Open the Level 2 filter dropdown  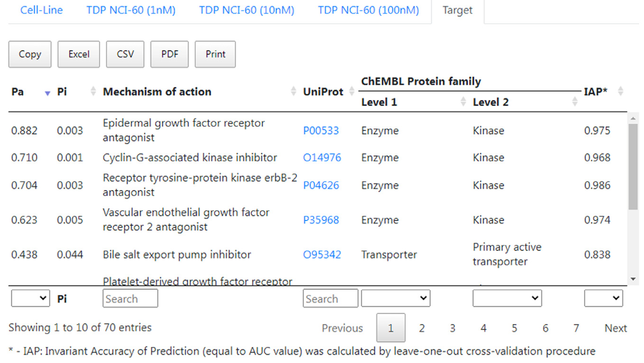pyautogui.click(x=507, y=298)
